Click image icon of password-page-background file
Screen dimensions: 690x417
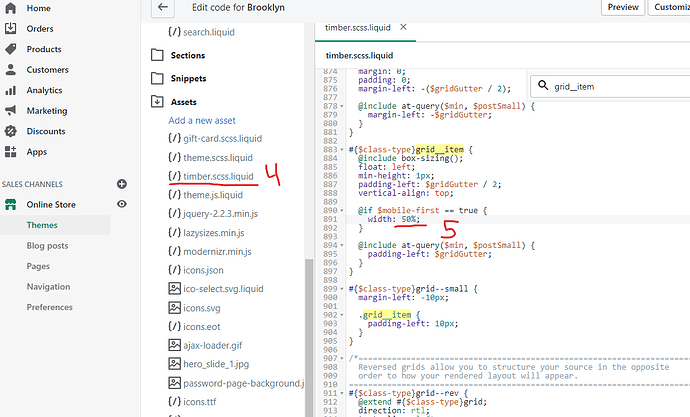pos(175,383)
